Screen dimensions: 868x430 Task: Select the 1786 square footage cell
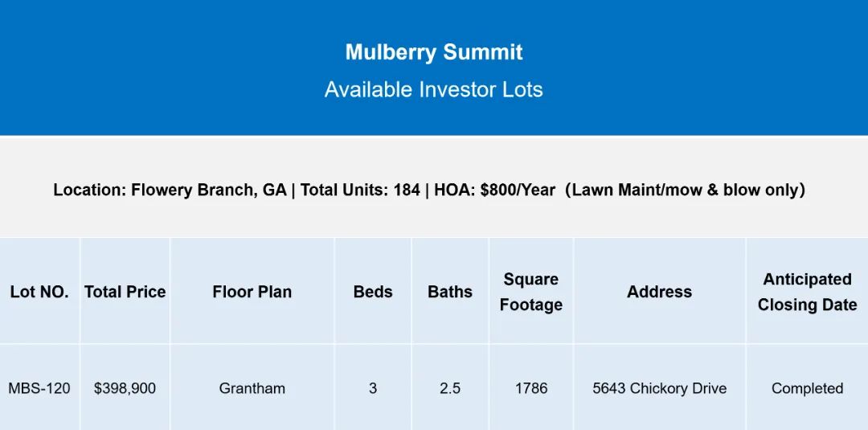[x=531, y=388]
